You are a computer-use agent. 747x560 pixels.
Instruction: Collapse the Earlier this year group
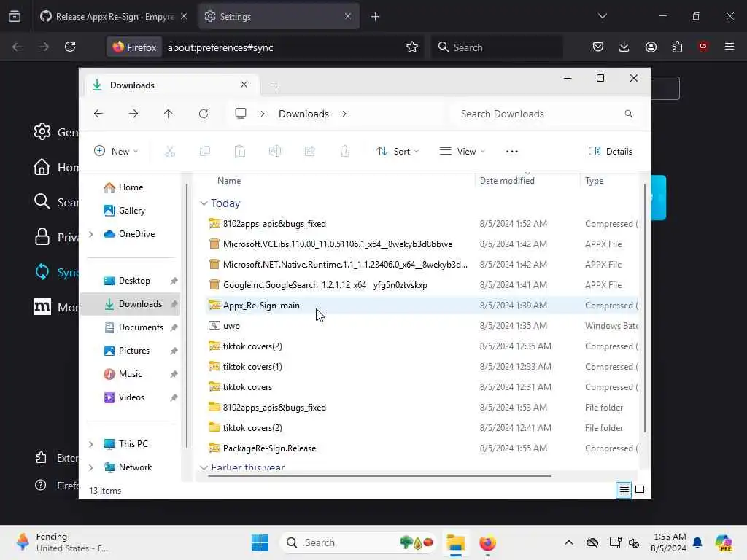tap(204, 467)
